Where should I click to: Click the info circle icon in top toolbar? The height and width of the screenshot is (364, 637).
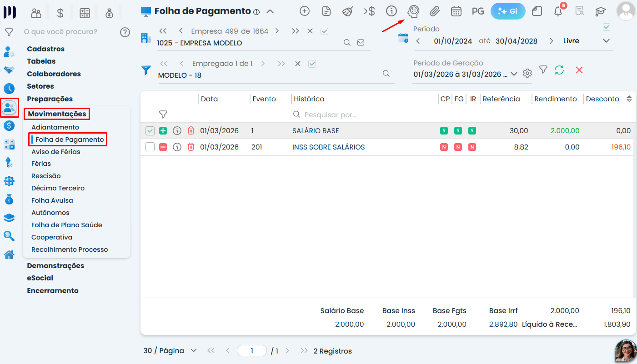pos(391,11)
